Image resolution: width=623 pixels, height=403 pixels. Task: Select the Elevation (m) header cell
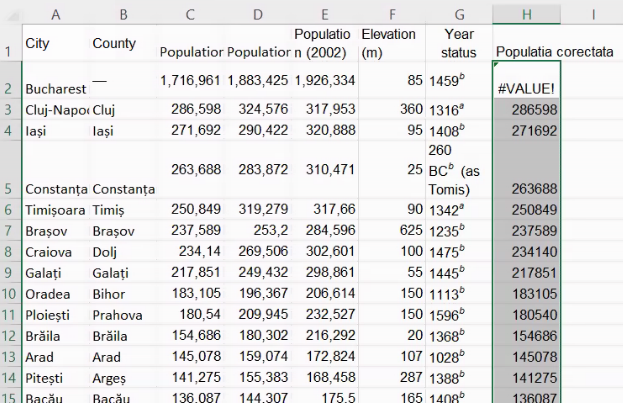point(392,43)
